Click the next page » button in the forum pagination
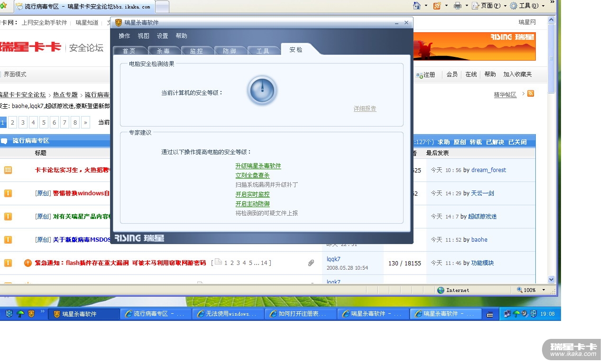607x364 pixels. pyautogui.click(x=85, y=122)
